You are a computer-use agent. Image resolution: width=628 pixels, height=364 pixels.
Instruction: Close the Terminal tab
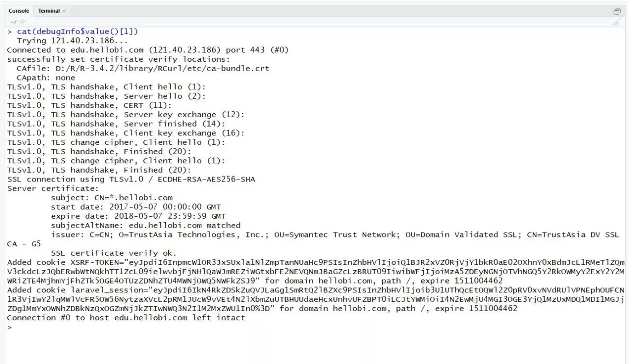coord(64,11)
